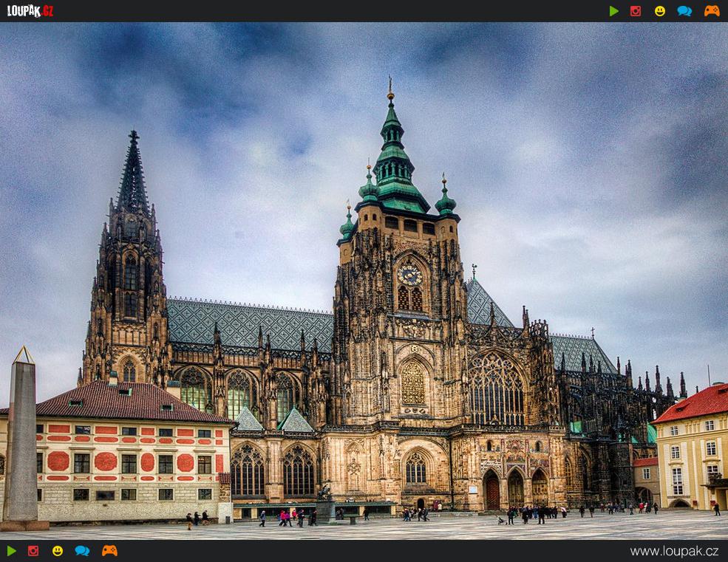Screen dimensions: 728x562
Task: Open the red camera icon in bottom bar
Action: click(x=33, y=551)
